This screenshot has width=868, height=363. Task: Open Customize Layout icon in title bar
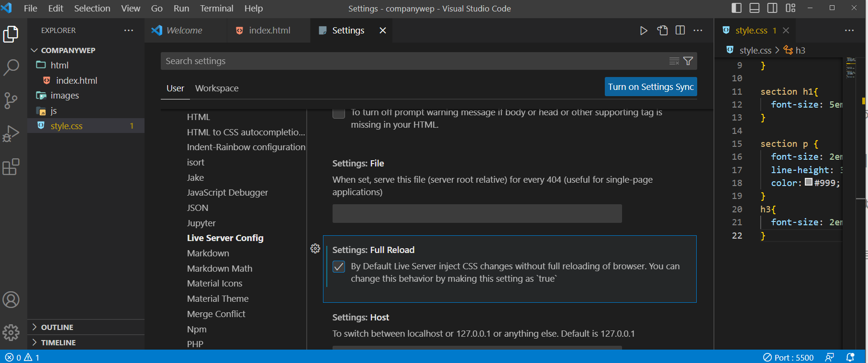pos(790,8)
